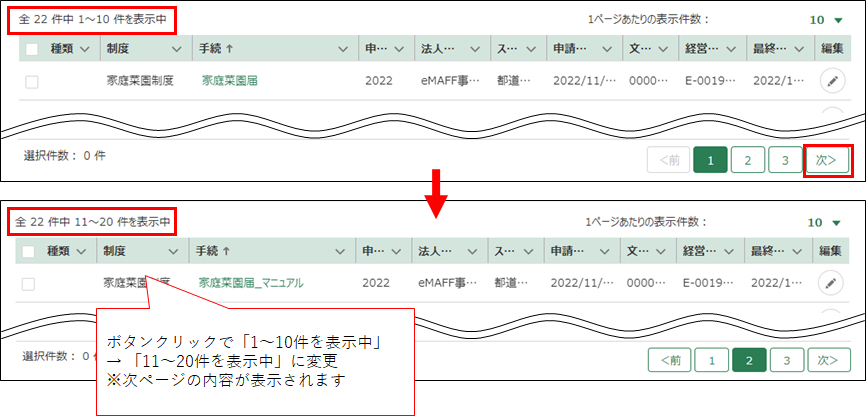Select highlighted page 2 in the lower pagination
This screenshot has width=866, height=416.
747,360
